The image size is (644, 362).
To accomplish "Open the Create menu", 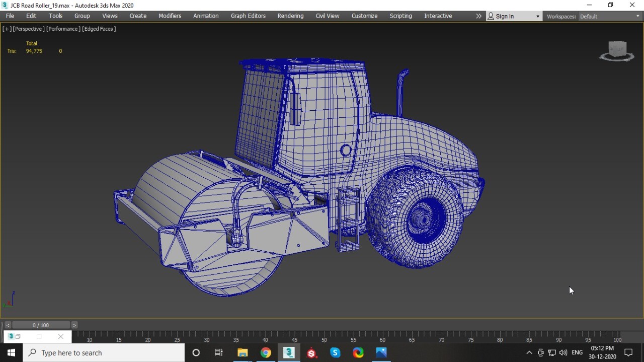I will pos(138,16).
